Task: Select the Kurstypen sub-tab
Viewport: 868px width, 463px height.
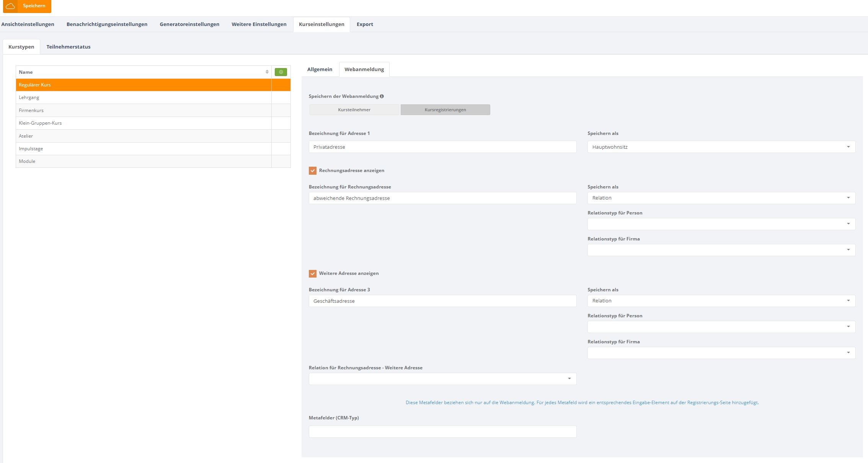Action: 21,47
